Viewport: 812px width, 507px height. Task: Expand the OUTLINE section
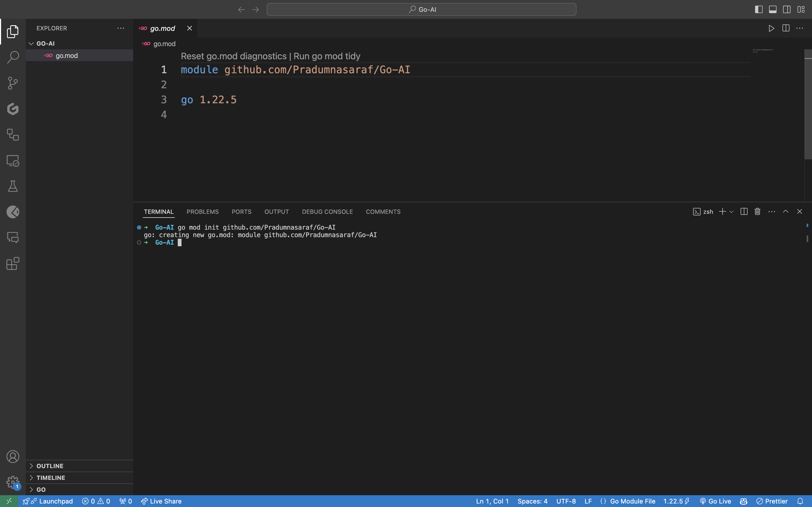[50, 466]
